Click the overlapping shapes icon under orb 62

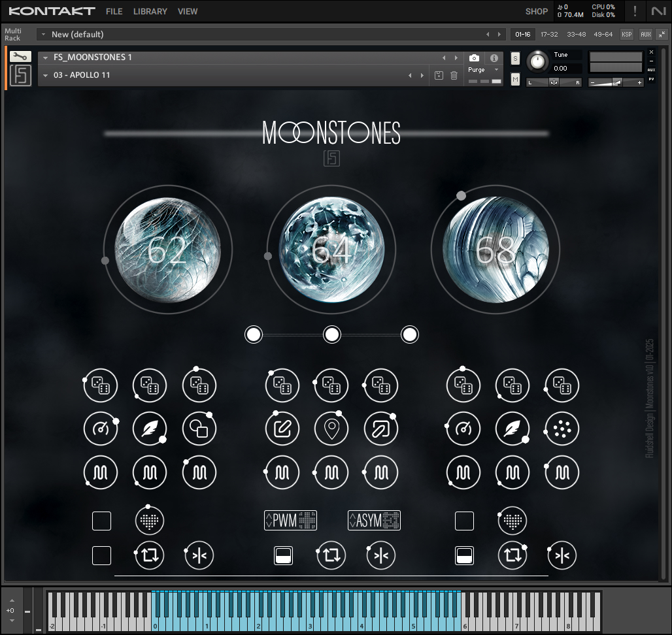point(199,429)
